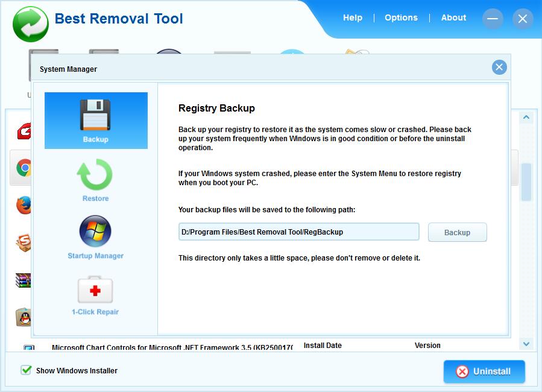The width and height of the screenshot is (542, 392).
Task: Toggle Show Windows Installer checkbox
Action: [x=26, y=370]
